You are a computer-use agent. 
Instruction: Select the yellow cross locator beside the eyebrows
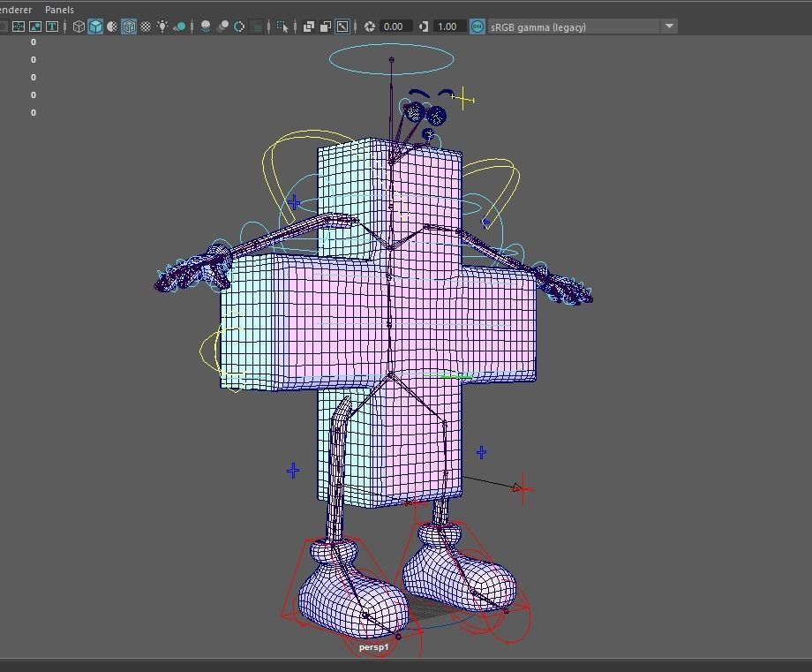[463, 98]
